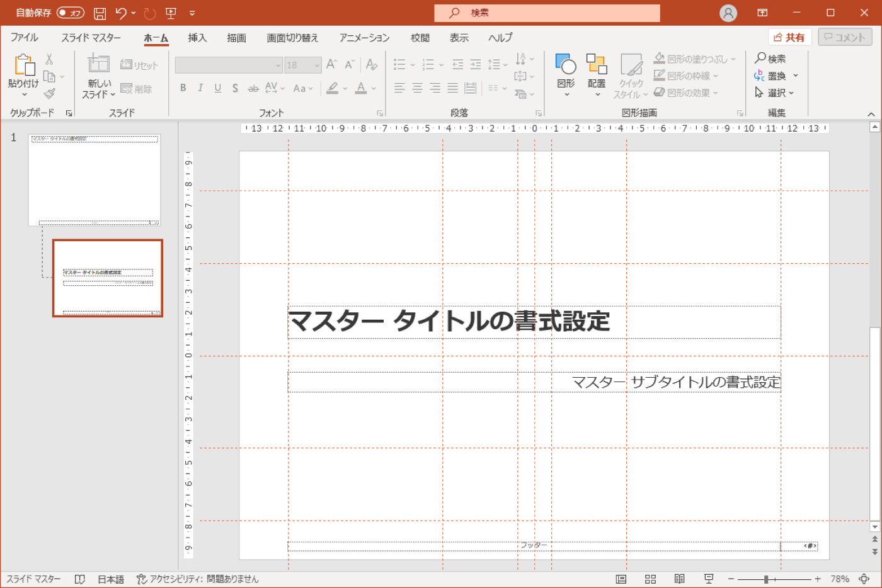Select the Format Painter brush icon
This screenshot has width=882, height=588.
coord(50,93)
